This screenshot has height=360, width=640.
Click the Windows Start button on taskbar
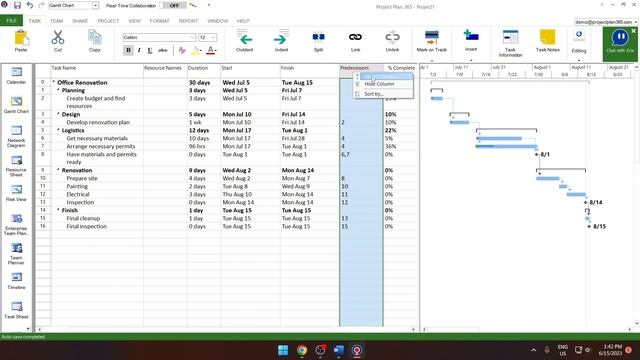coord(283,350)
